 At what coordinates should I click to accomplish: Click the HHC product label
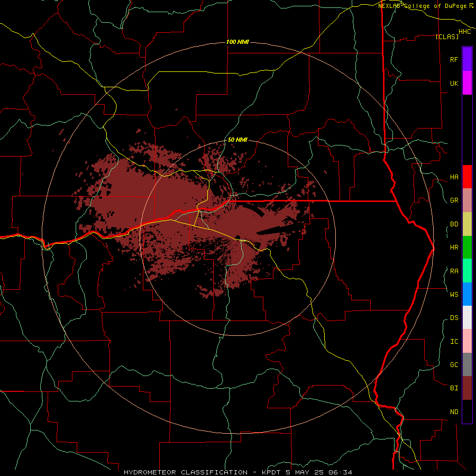point(464,32)
